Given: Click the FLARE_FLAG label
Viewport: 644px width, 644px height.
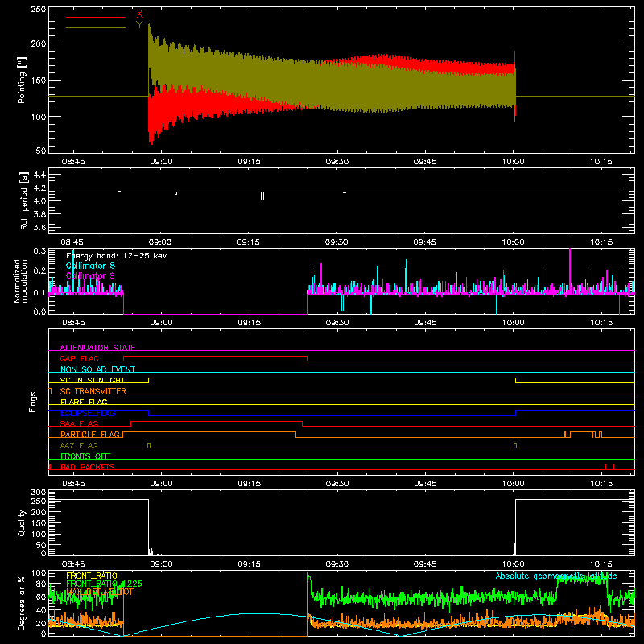Looking at the screenshot, I should (x=84, y=402).
